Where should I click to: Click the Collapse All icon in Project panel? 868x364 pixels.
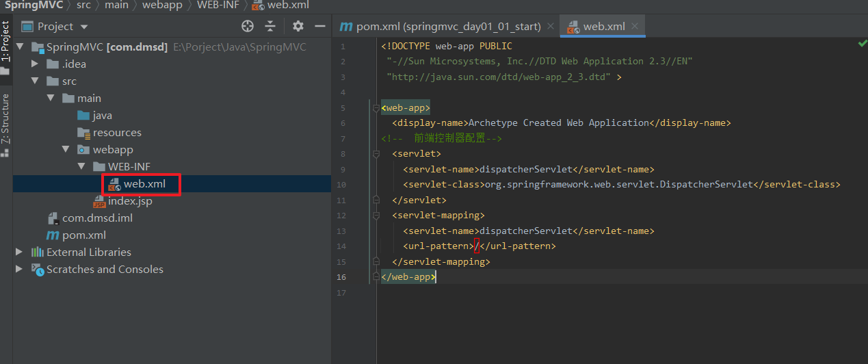click(270, 27)
